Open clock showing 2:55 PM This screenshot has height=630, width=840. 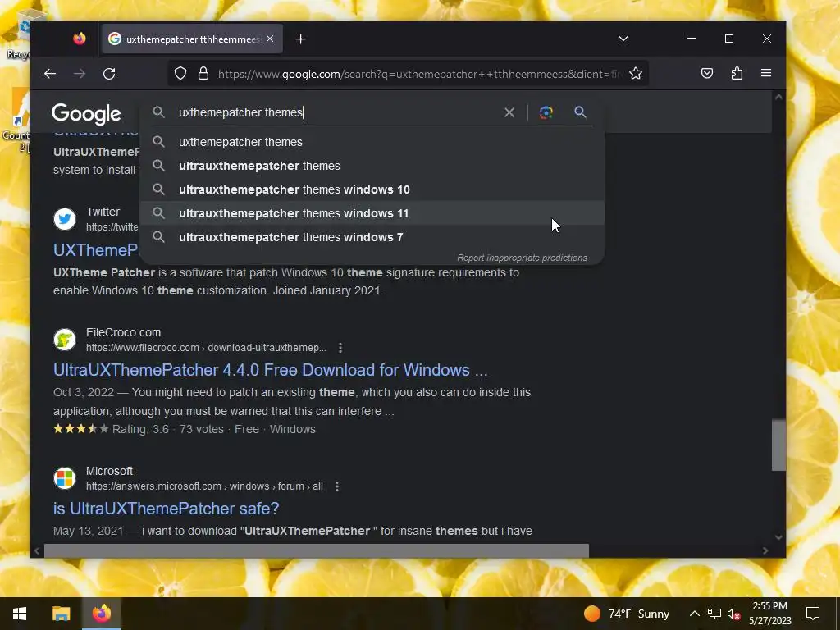point(769,614)
